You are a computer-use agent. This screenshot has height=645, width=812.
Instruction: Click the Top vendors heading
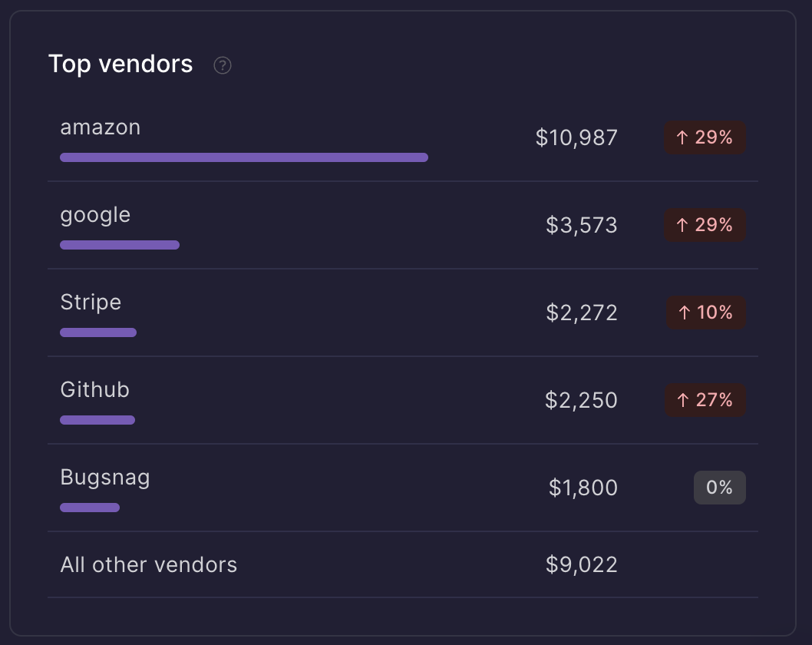(x=120, y=64)
